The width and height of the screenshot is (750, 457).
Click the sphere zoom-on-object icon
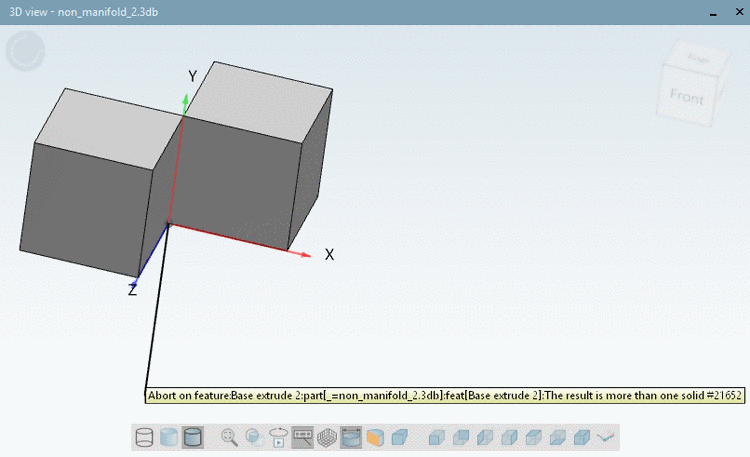pos(254,437)
